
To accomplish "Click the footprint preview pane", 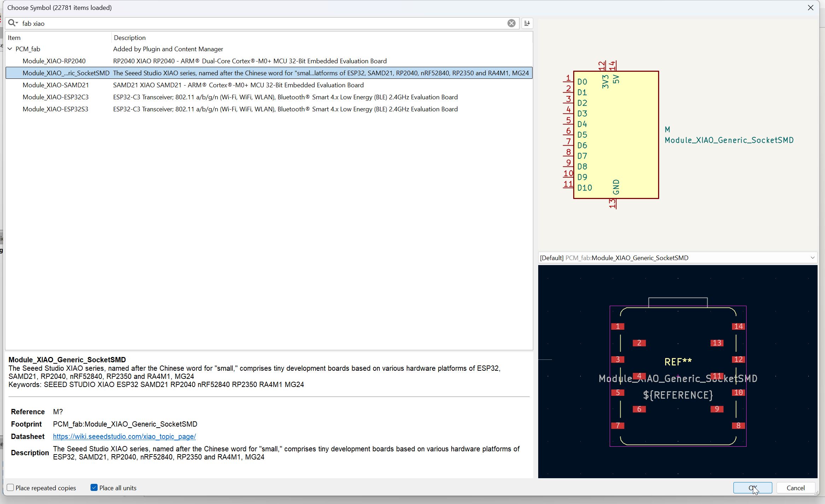I will pyautogui.click(x=678, y=371).
